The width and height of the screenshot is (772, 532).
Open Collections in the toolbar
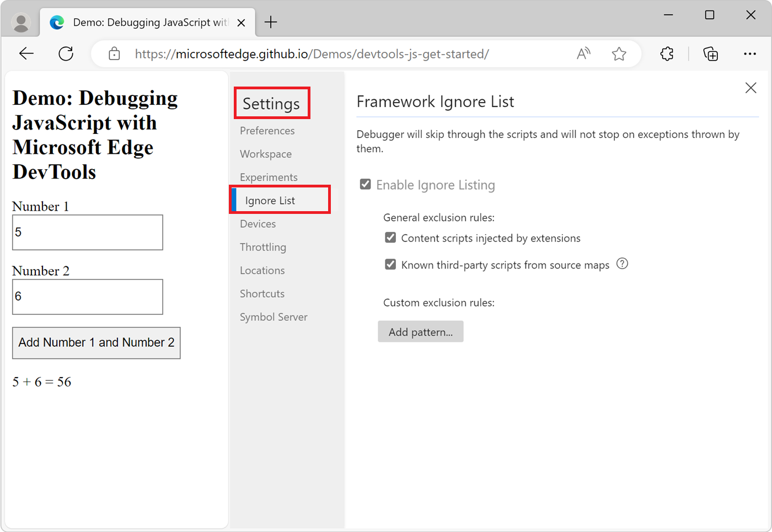click(x=711, y=53)
